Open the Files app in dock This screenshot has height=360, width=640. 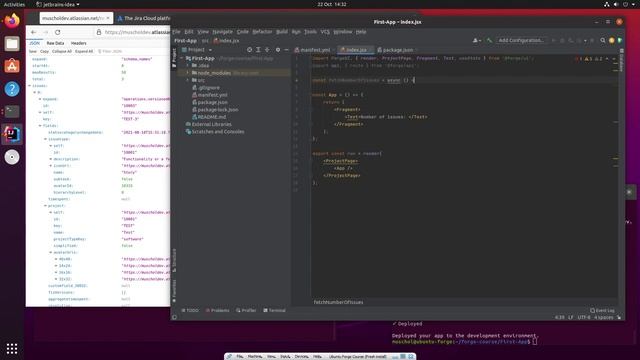(12, 44)
